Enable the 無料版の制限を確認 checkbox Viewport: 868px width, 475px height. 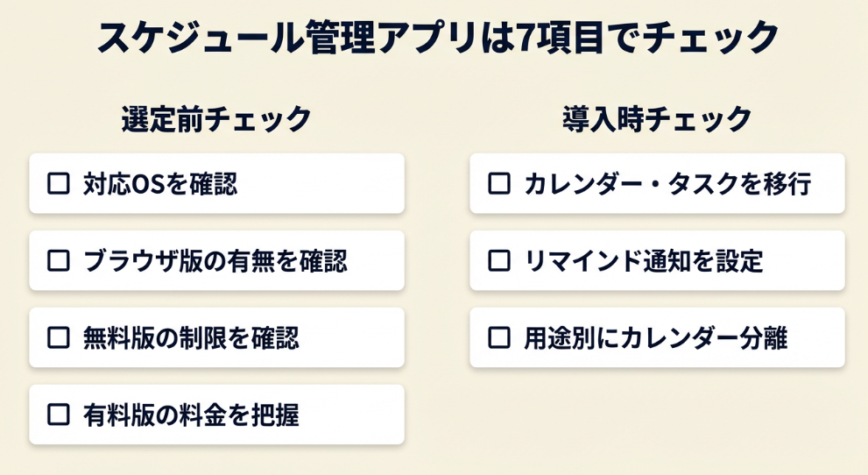click(x=59, y=337)
